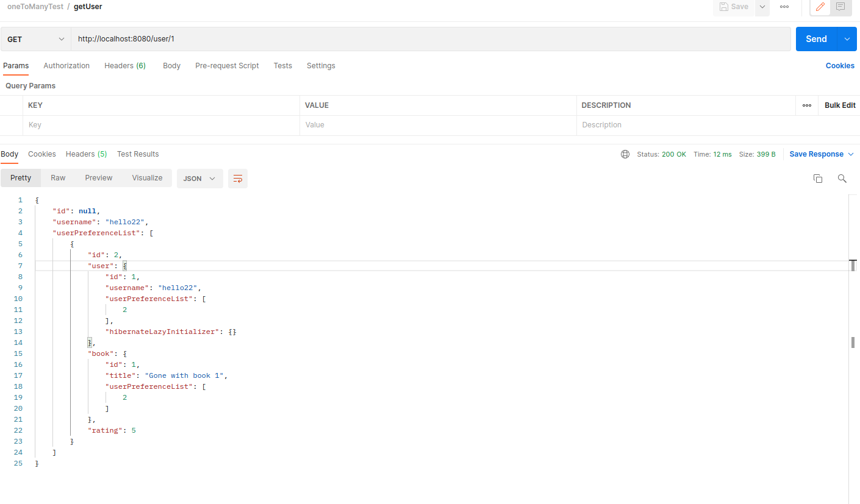
Task: Click the getUser request name
Action: tap(88, 7)
